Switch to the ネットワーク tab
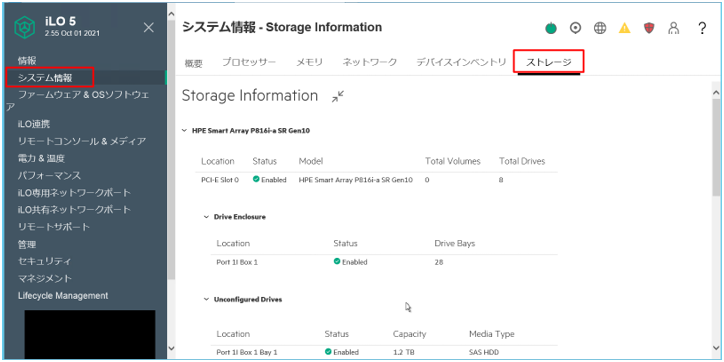The image size is (724, 362). click(x=369, y=62)
